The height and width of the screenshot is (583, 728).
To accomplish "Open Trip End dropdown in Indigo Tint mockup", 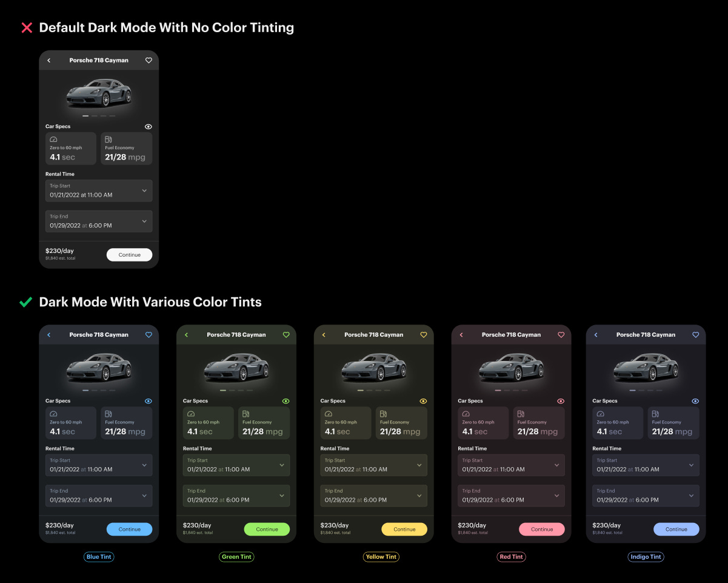I will pyautogui.click(x=646, y=496).
